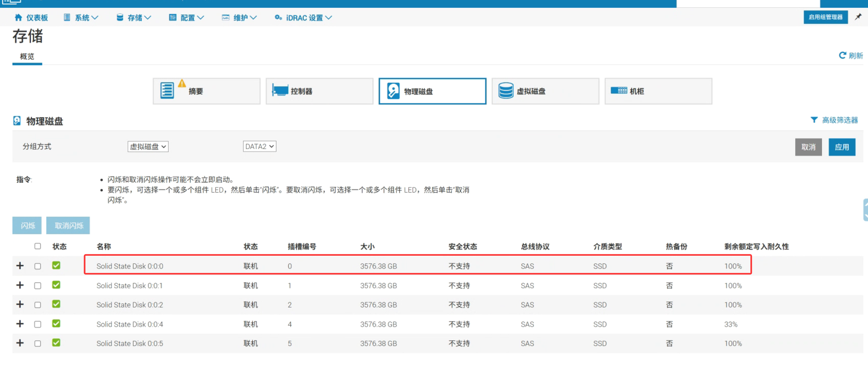The height and width of the screenshot is (375, 868).
Task: Click the Enable Group Manager button
Action: (x=825, y=17)
